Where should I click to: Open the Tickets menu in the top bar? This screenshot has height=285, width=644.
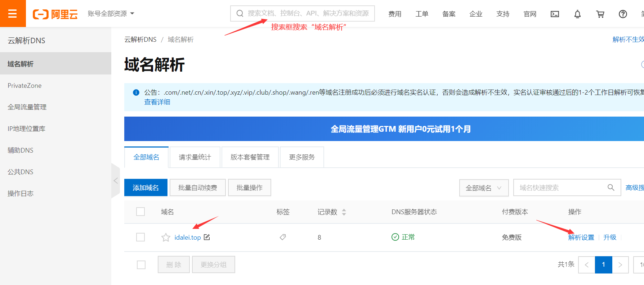(422, 14)
